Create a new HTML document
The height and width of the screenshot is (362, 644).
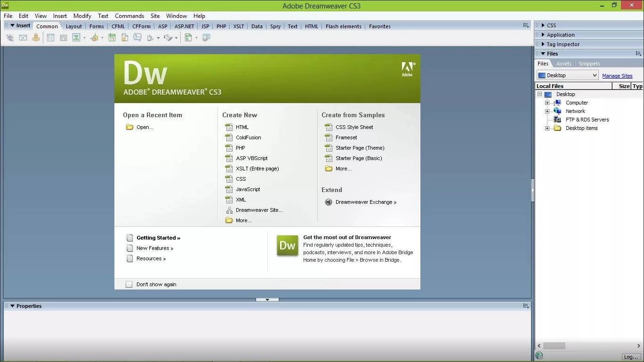[x=242, y=127]
